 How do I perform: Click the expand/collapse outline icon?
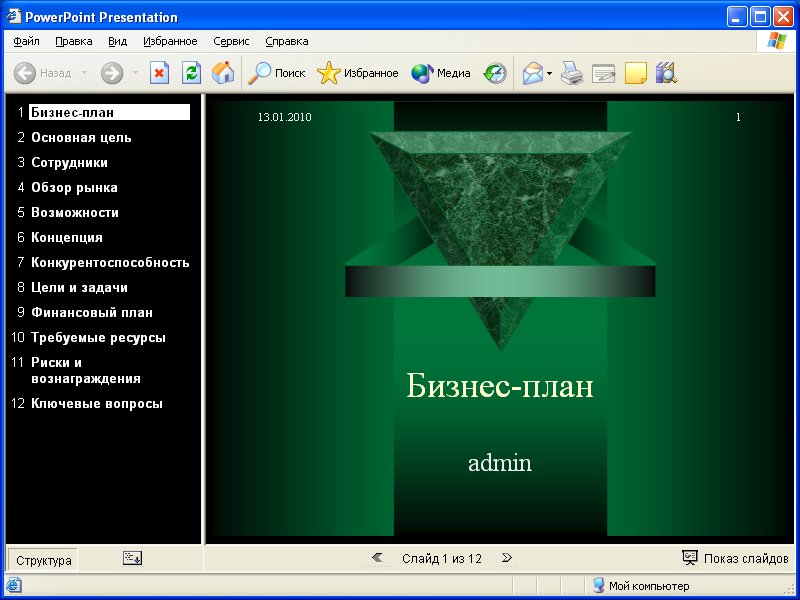point(133,558)
